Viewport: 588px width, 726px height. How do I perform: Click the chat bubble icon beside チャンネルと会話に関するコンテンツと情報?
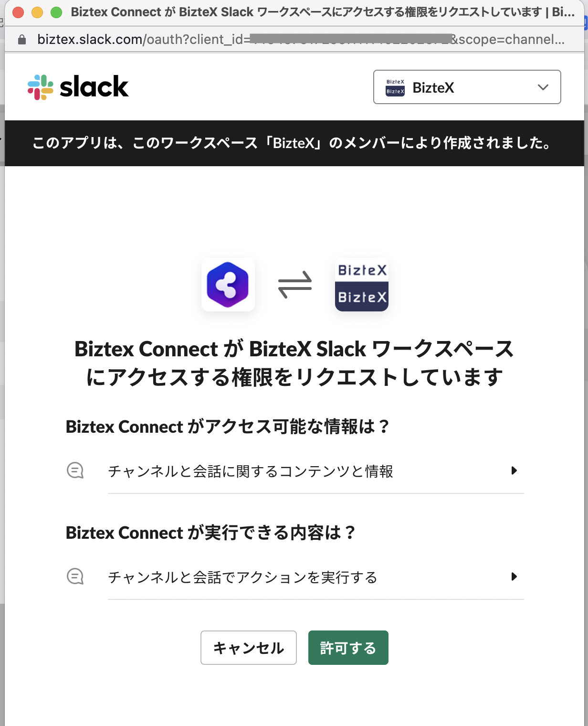tap(75, 470)
